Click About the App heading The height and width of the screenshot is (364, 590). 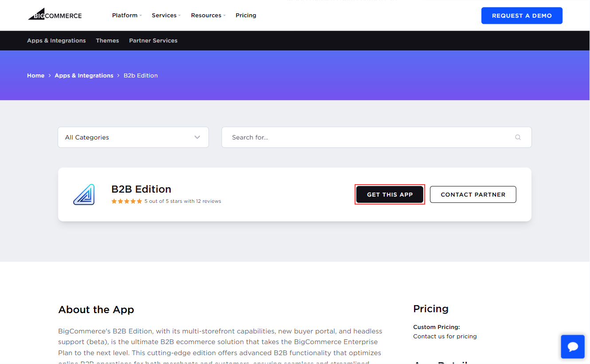(96, 310)
